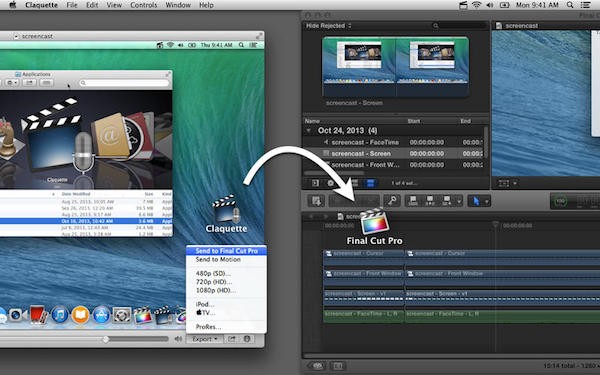Select the highlighted Oct 16, 2013 file row

click(86, 221)
